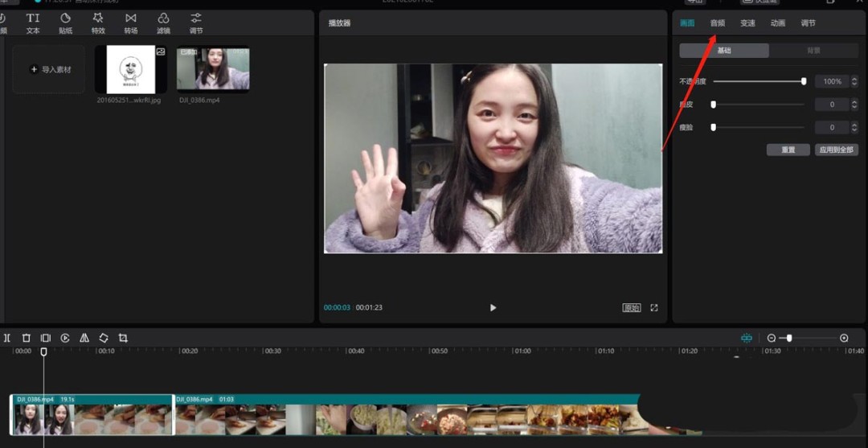Click the DJI_0386.mp4 file name under thumbnail
868x448 pixels.
tap(199, 101)
